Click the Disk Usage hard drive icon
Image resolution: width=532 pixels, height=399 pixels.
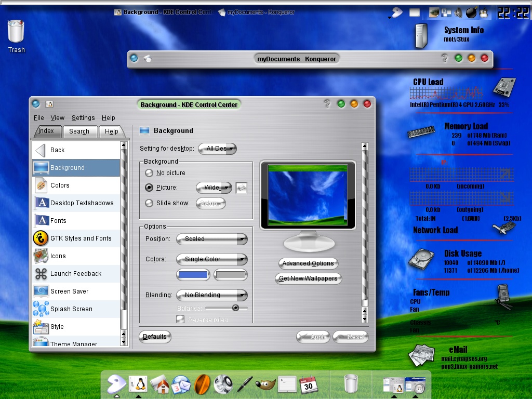(421, 259)
